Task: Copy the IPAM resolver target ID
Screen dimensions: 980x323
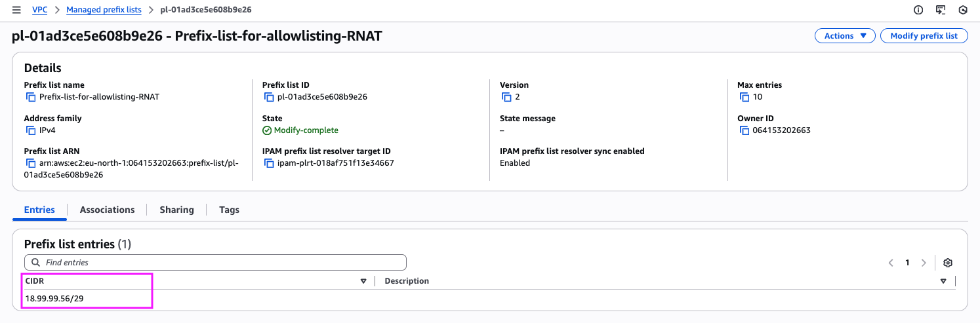Action: [269, 163]
